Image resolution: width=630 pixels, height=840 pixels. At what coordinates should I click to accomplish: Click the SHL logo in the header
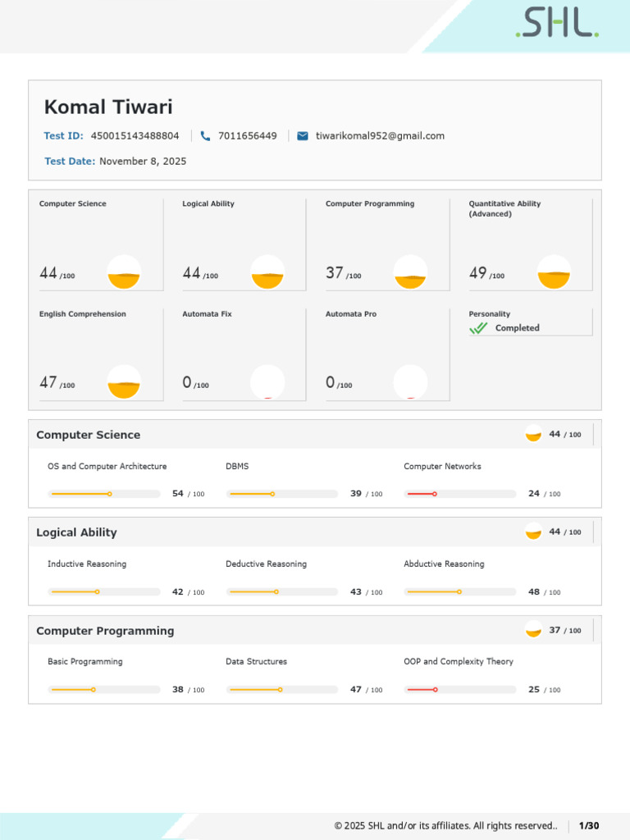[x=557, y=22]
